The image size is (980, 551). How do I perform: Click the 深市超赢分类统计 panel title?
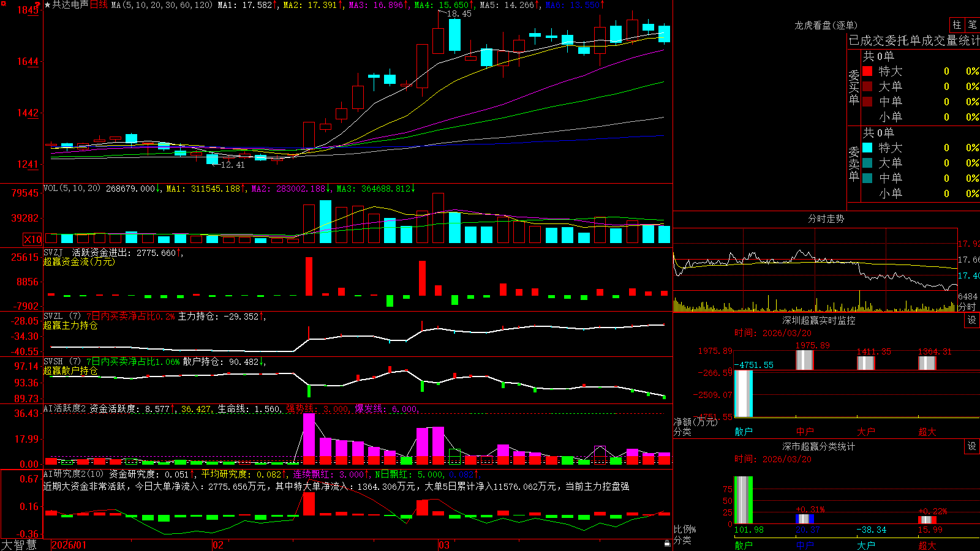click(x=819, y=446)
